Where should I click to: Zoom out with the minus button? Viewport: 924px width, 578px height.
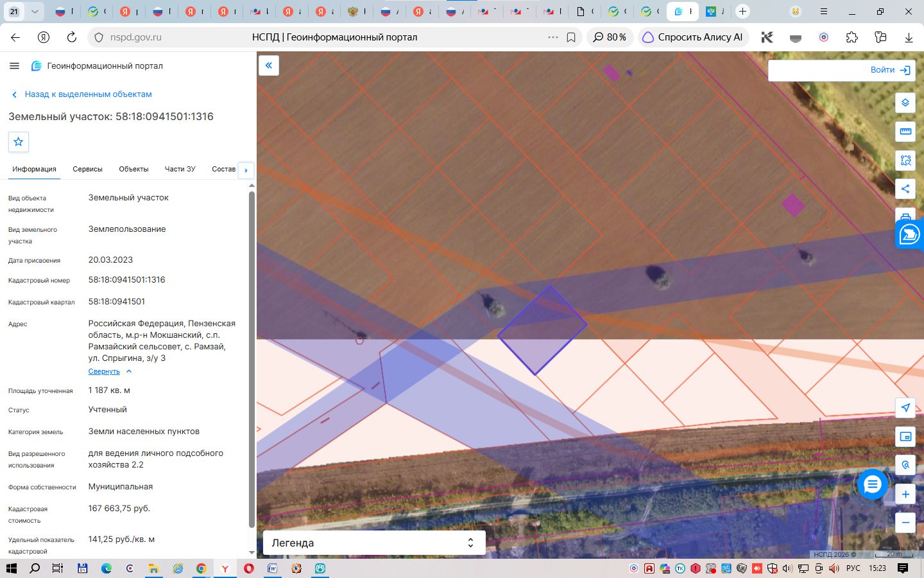905,522
